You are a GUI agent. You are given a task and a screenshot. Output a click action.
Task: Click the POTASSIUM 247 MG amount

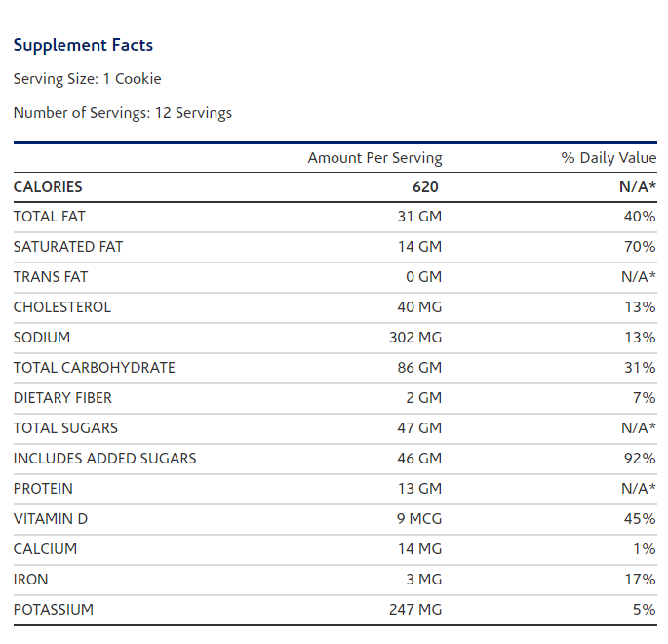415,610
